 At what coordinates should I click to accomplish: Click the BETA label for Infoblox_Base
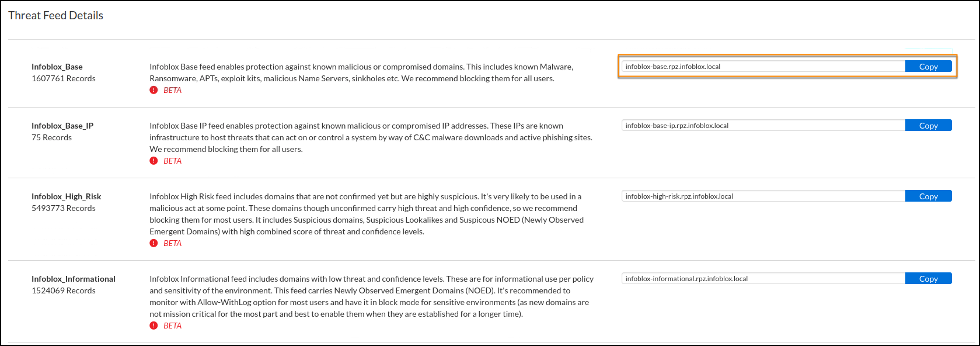click(173, 90)
